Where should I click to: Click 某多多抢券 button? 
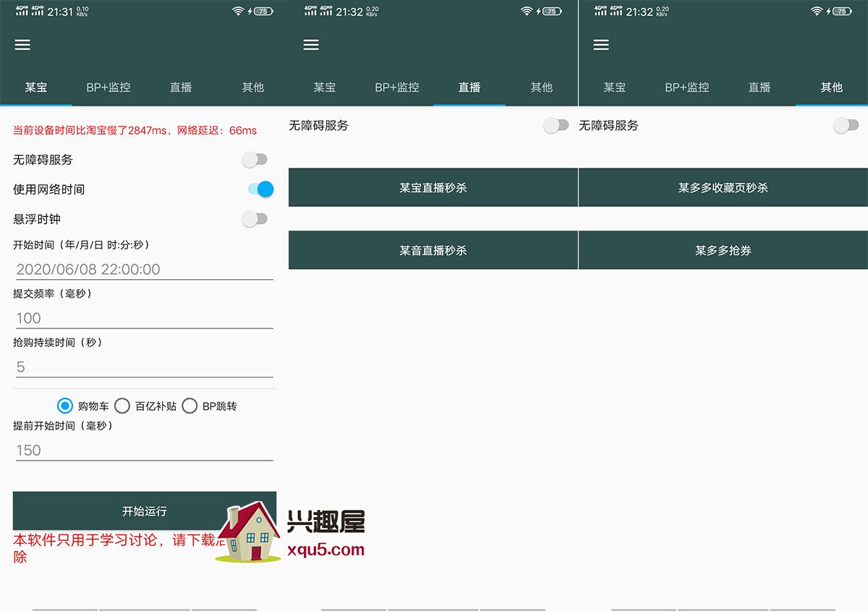[723, 250]
